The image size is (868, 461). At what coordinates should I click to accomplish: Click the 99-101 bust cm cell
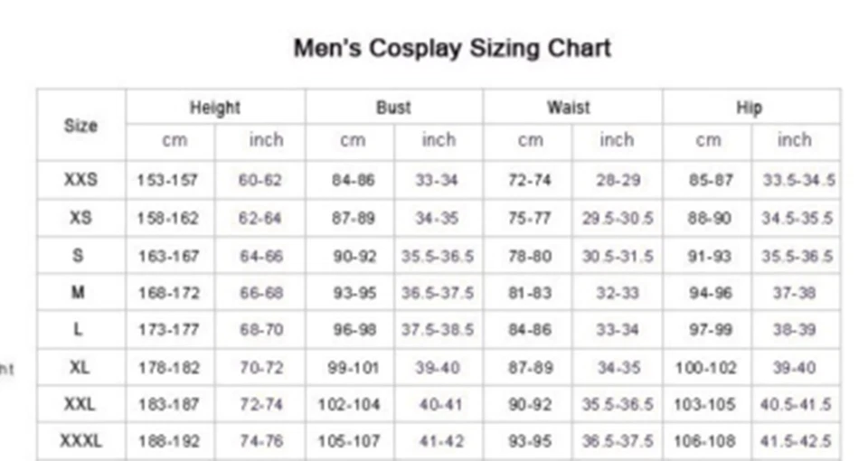click(x=353, y=368)
